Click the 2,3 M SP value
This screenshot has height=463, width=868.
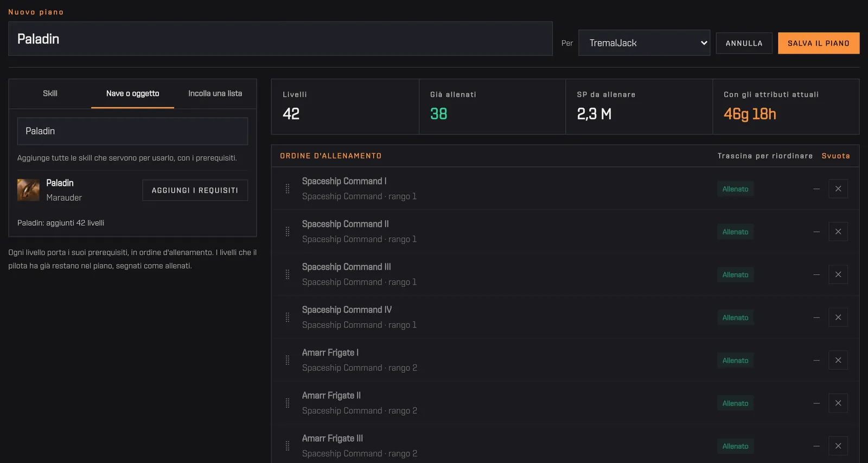[x=594, y=114]
